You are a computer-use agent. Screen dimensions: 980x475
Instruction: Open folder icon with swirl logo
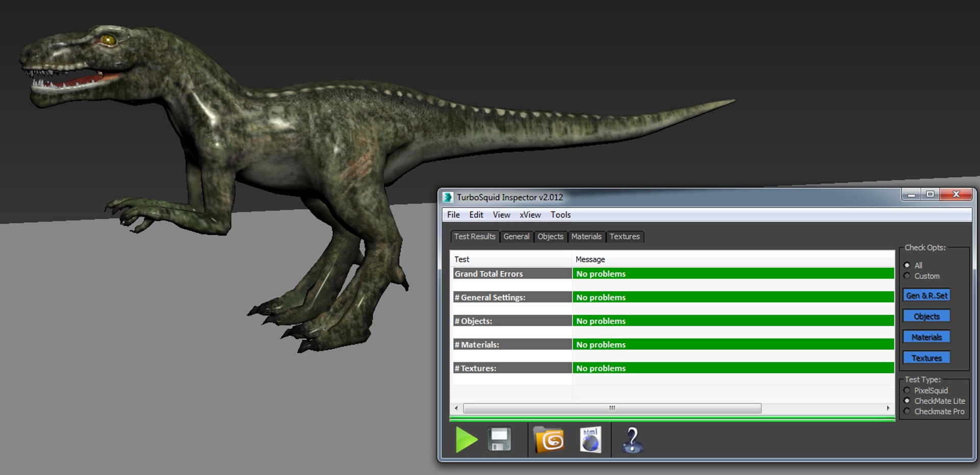pos(549,440)
